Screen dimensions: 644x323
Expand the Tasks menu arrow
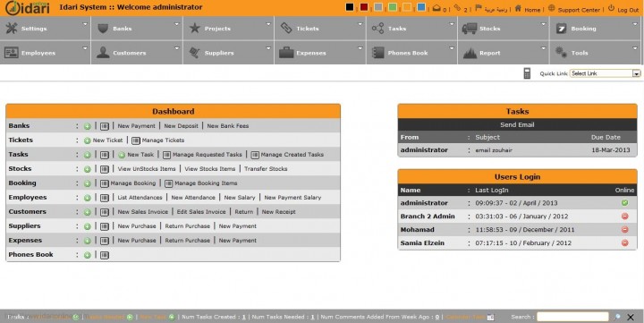click(452, 24)
